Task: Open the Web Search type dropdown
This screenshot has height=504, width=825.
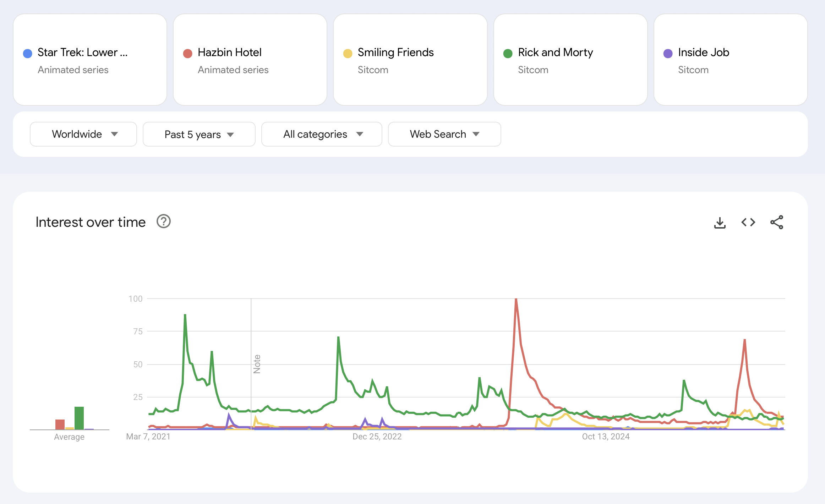Action: (x=444, y=134)
